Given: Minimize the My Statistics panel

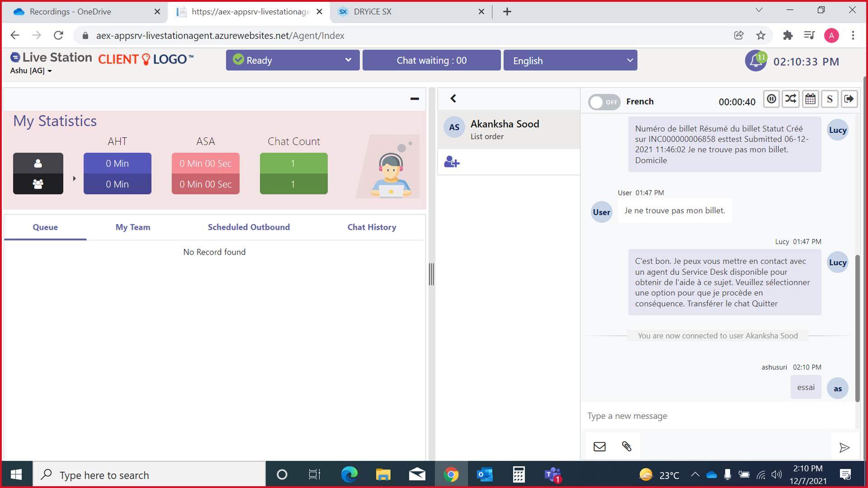Looking at the screenshot, I should point(414,99).
